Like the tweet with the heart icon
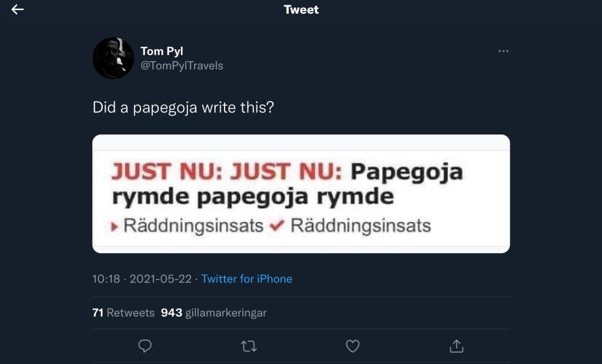 (x=352, y=346)
